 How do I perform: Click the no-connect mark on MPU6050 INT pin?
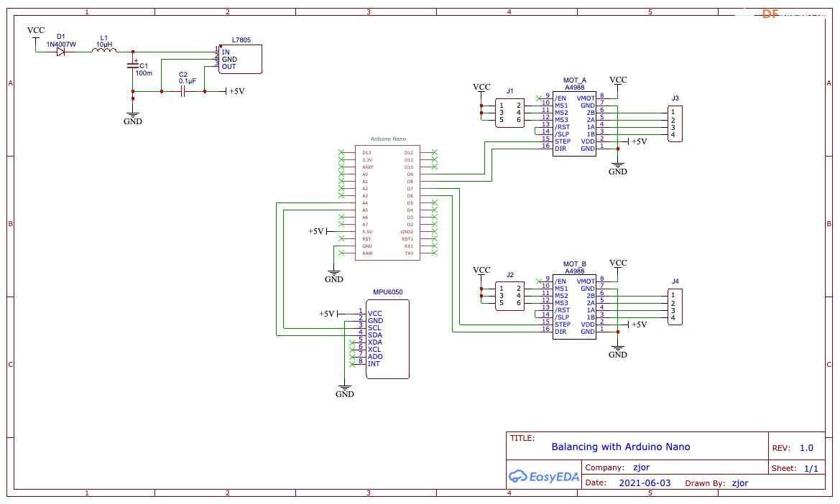pos(352,364)
